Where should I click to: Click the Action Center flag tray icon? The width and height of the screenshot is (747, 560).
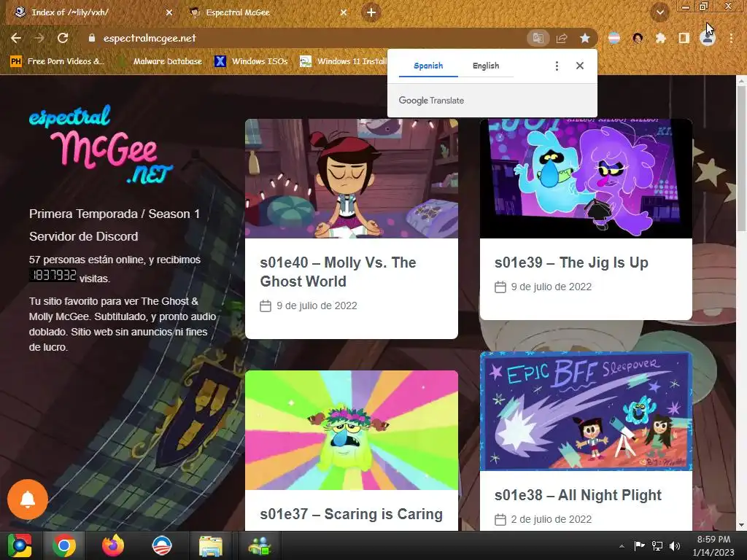(x=639, y=545)
